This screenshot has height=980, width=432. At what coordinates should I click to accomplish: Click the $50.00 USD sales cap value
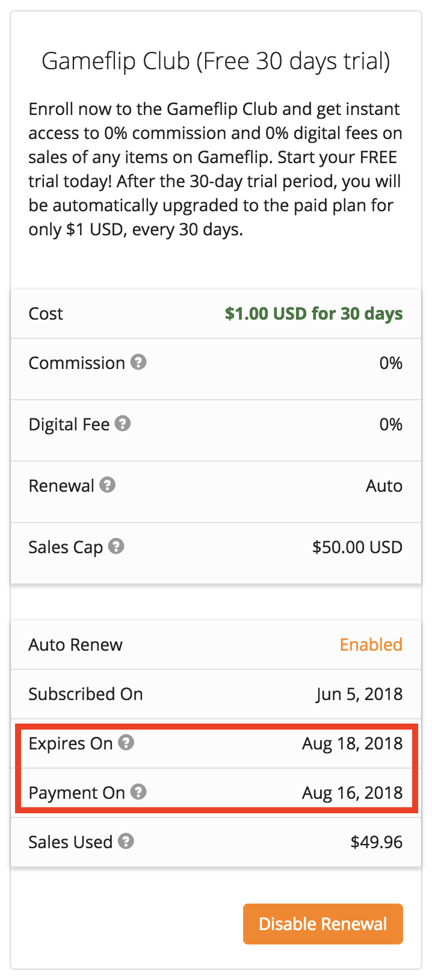[x=357, y=547]
